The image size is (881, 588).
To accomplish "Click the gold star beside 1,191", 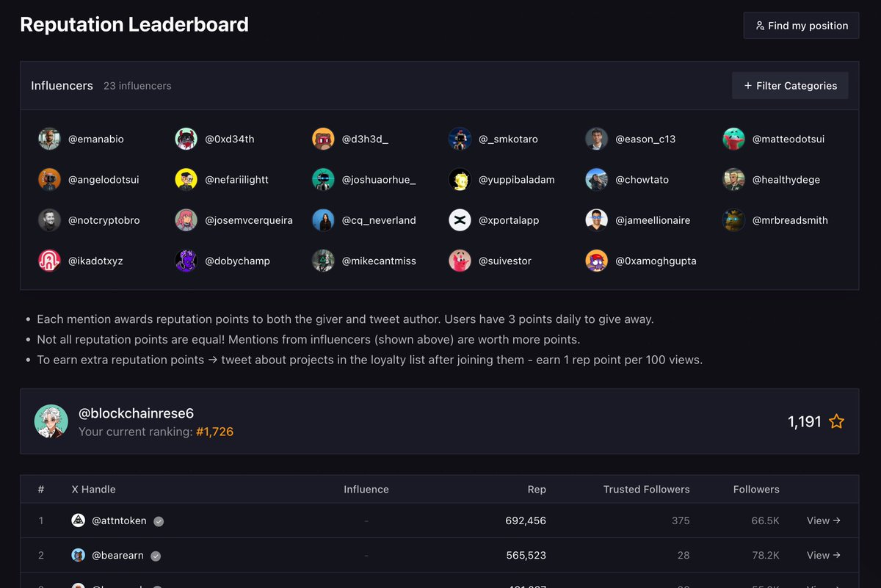I will click(836, 421).
